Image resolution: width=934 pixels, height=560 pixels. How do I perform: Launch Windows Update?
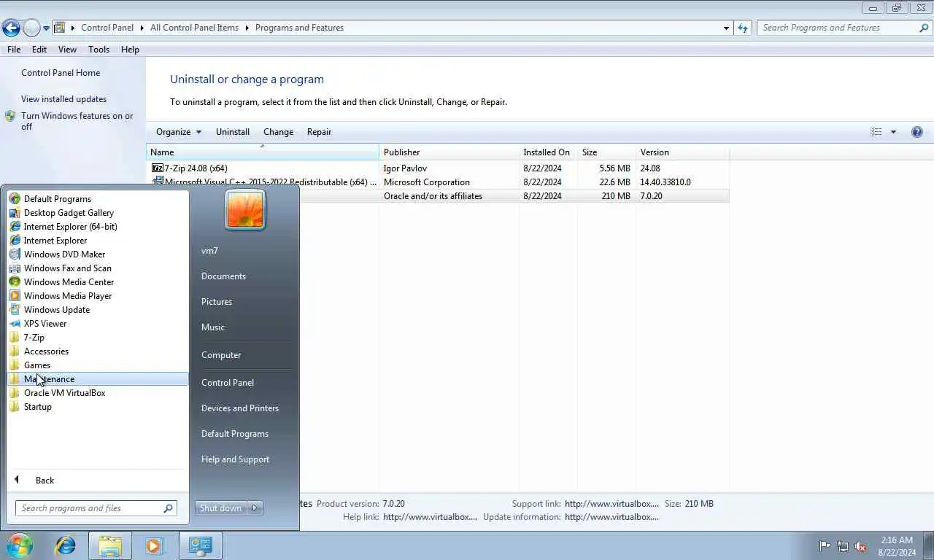pyautogui.click(x=56, y=309)
